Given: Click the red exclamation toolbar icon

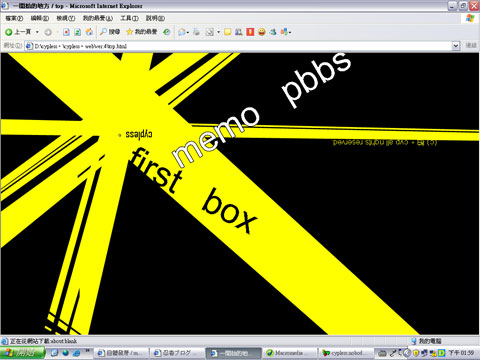Looking at the screenshot, I should coord(250,32).
